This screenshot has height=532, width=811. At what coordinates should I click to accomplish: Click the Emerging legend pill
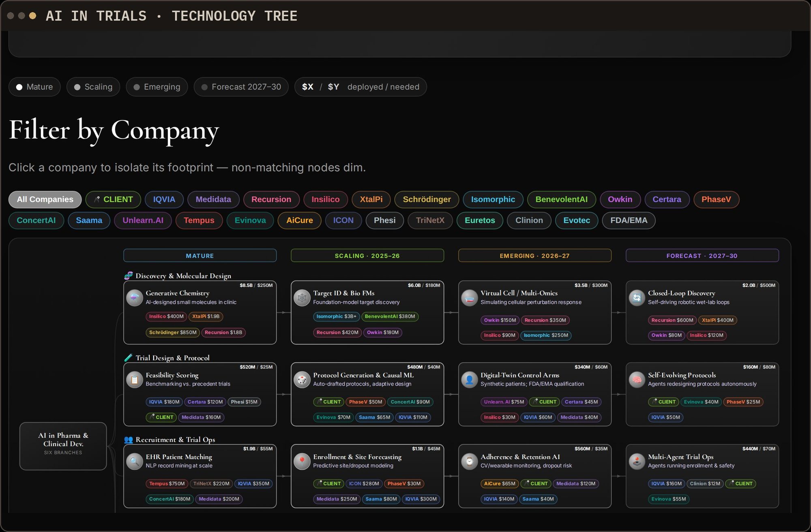pyautogui.click(x=157, y=87)
